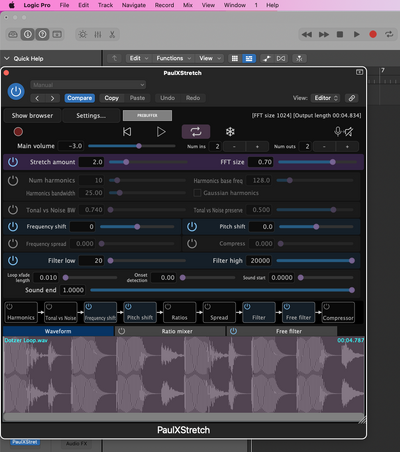The height and width of the screenshot is (452, 400).
Task: Click the snowflake freeze icon
Action: click(x=230, y=132)
